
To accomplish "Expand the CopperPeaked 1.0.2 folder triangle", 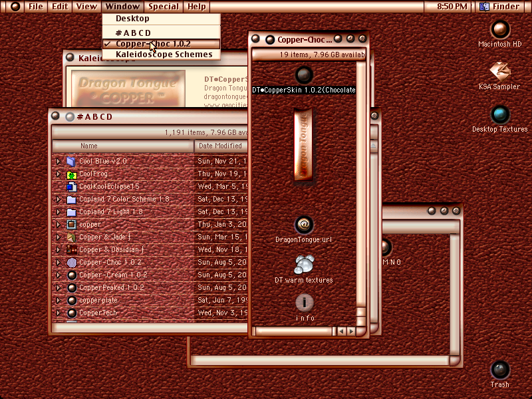I will (59, 288).
